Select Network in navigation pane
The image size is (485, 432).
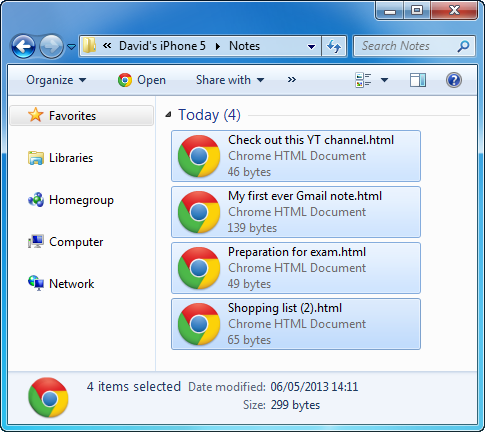pyautogui.click(x=71, y=284)
